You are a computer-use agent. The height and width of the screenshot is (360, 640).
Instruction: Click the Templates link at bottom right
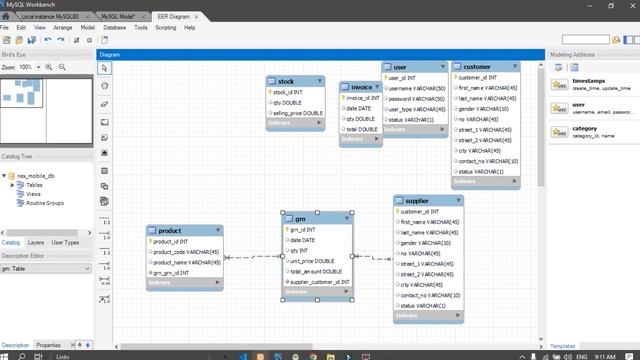[x=562, y=346]
